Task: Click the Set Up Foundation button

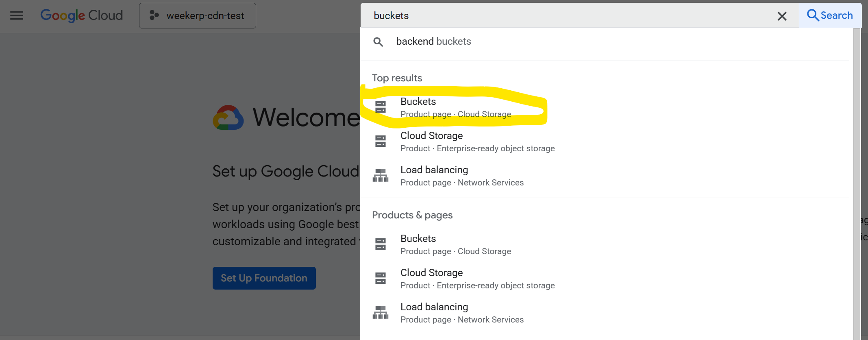Action: coord(264,278)
